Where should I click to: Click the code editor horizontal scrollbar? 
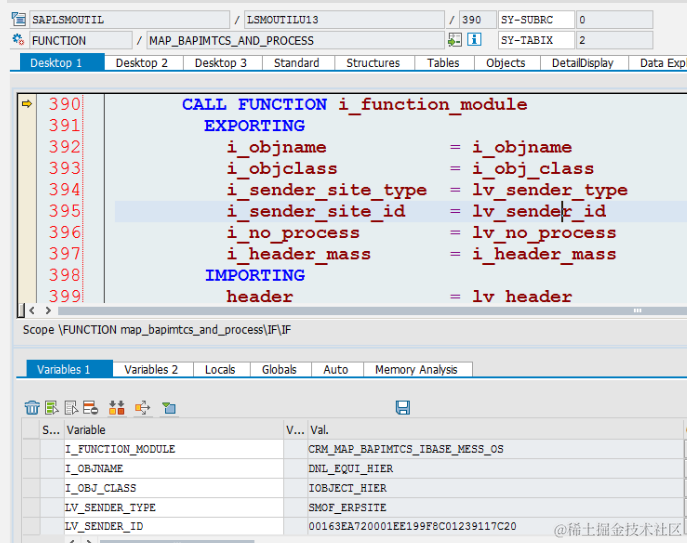[372, 311]
